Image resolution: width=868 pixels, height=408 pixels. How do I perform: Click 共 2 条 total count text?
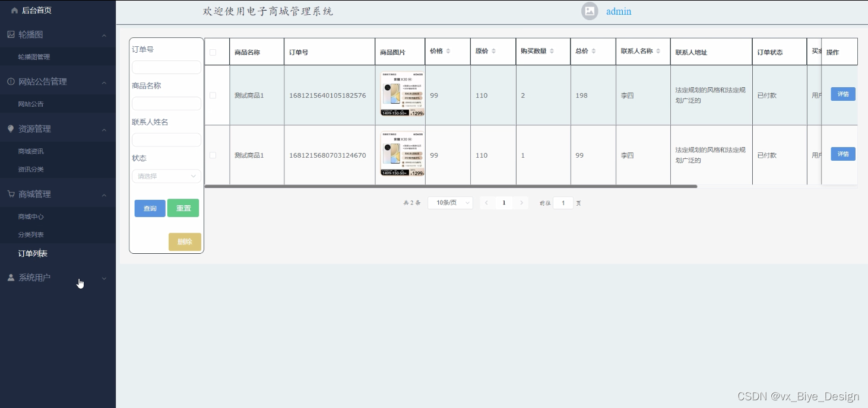point(412,203)
